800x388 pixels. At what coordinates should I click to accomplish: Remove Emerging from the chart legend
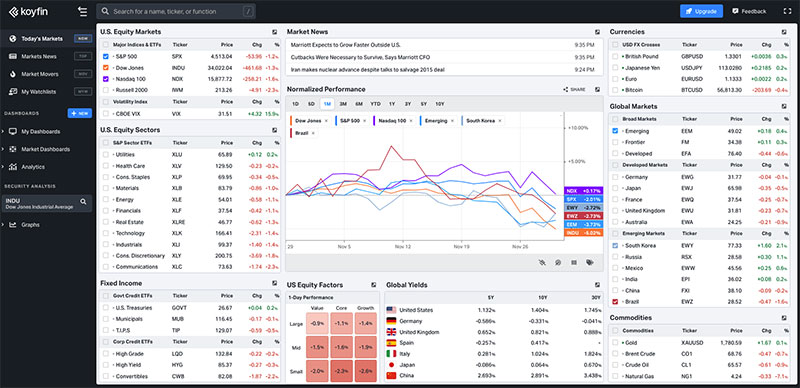453,121
